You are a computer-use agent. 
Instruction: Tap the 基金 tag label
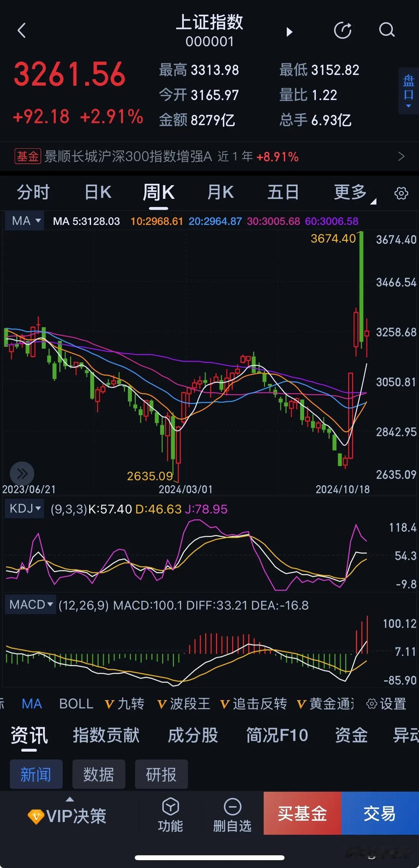[x=28, y=157]
